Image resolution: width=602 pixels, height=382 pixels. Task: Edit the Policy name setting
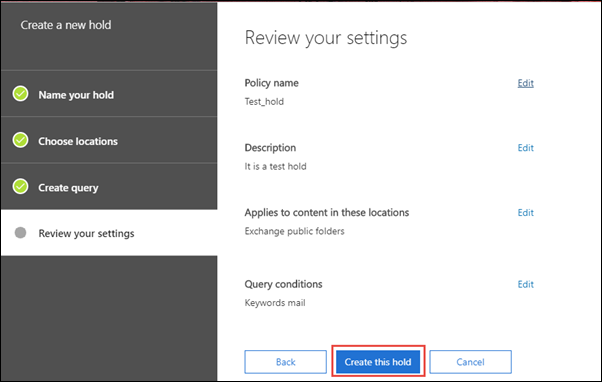pyautogui.click(x=525, y=83)
